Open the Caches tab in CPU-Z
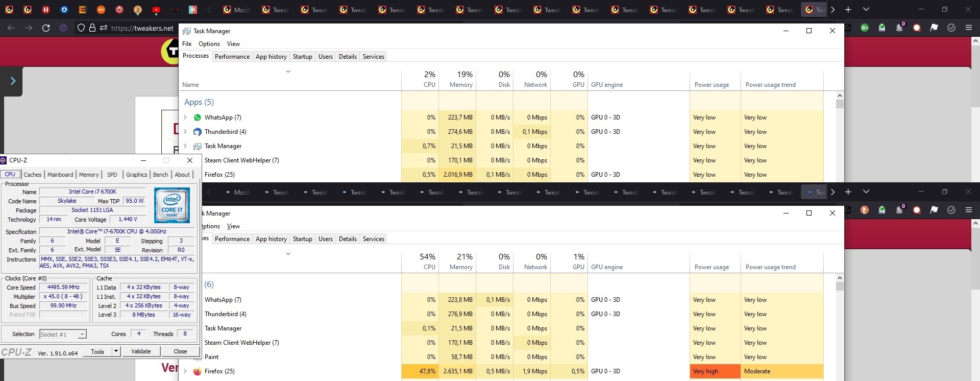This screenshot has height=381, width=980. (x=33, y=175)
